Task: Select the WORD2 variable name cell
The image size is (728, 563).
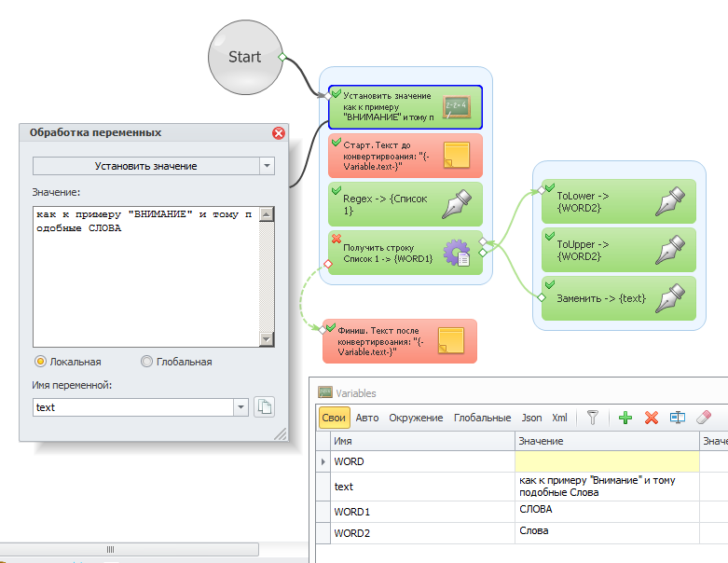Action: 422,533
